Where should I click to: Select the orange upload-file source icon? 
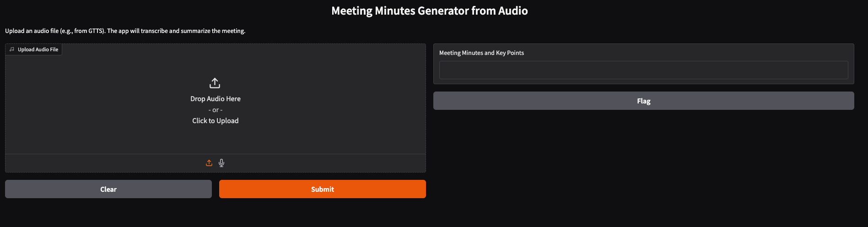(209, 163)
